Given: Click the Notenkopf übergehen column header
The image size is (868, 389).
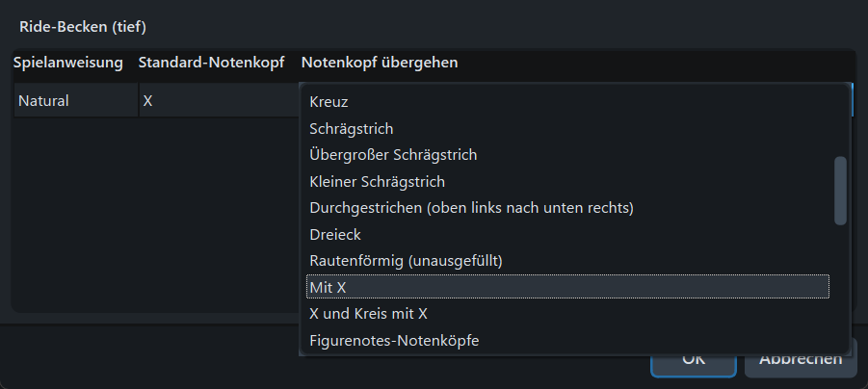Looking at the screenshot, I should (x=380, y=63).
